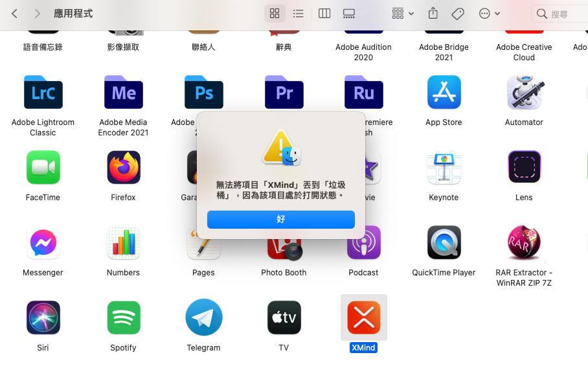The height and width of the screenshot is (368, 588).
Task: Switch to gallery view
Action: point(349,14)
